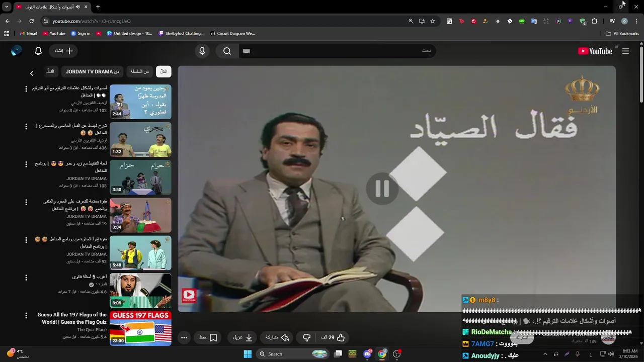Image resolution: width=644 pixels, height=362 pixels.
Task: Open options menu for 5:48 video row
Action: coord(26,240)
